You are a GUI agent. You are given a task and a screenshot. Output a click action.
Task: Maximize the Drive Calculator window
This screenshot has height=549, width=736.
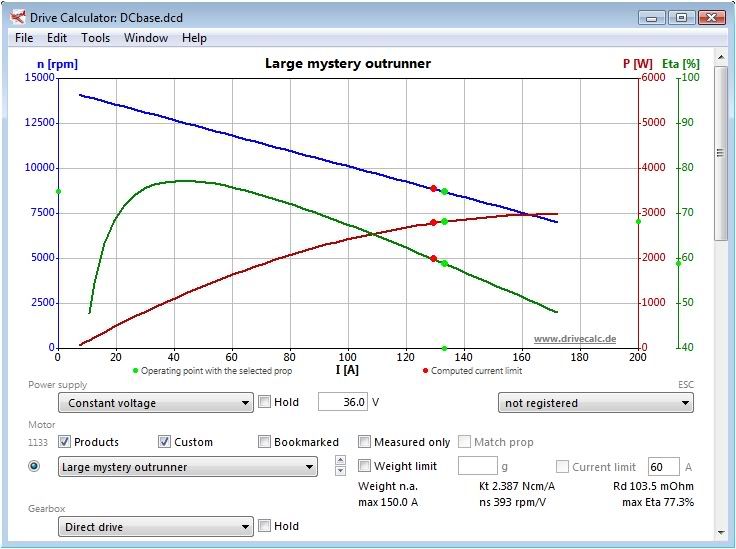click(x=682, y=16)
